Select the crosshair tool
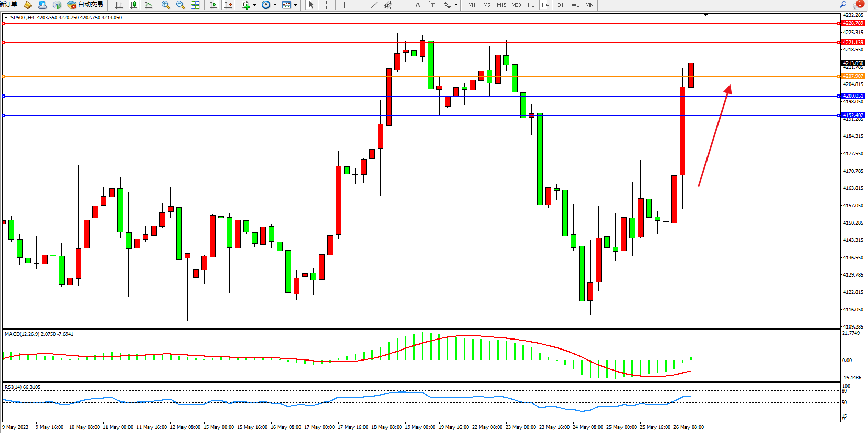Image resolution: width=868 pixels, height=434 pixels. click(x=326, y=5)
